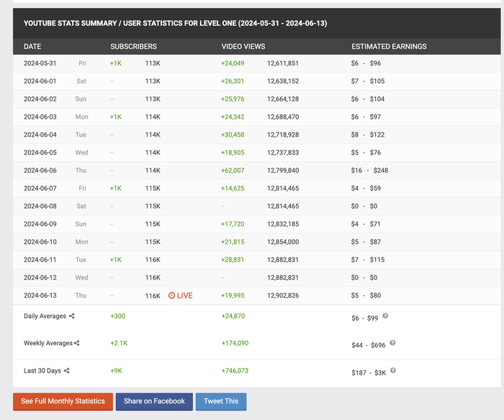Click the Daily Averages +24,870 views value
This screenshot has height=420, width=504.
[x=233, y=316]
